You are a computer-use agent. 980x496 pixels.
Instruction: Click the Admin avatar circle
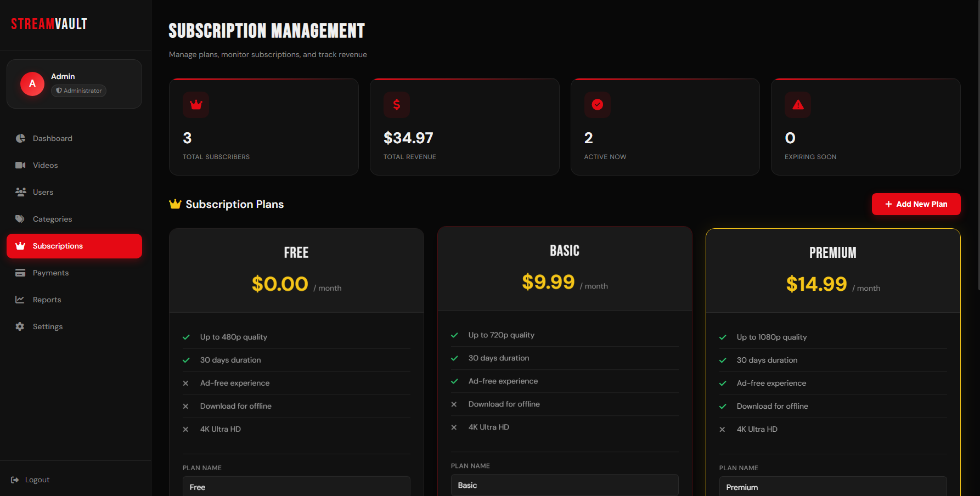32,84
